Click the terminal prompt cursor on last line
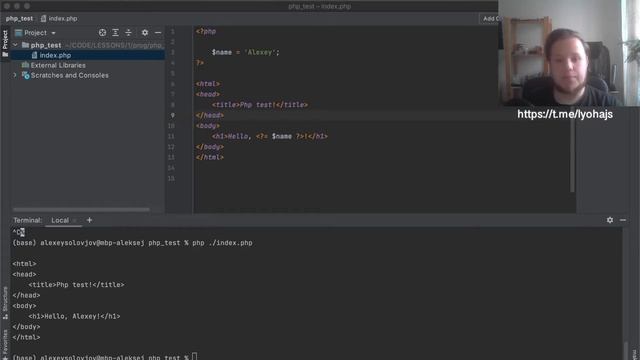The width and height of the screenshot is (640, 360). pos(195,357)
